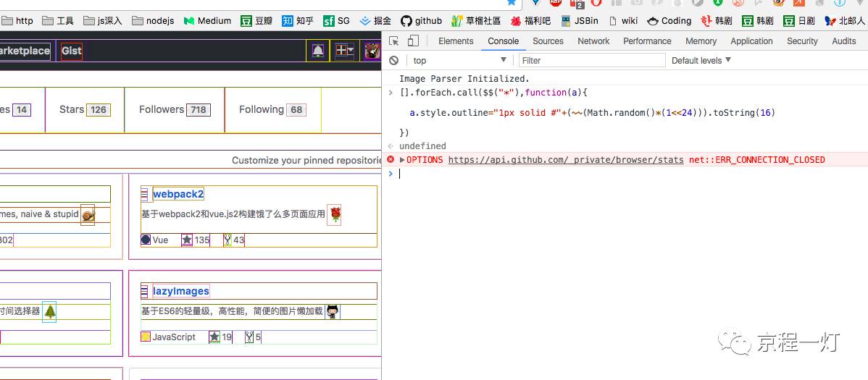Open the api.github.com stats URL link
Image resolution: width=868 pixels, height=380 pixels.
[566, 160]
